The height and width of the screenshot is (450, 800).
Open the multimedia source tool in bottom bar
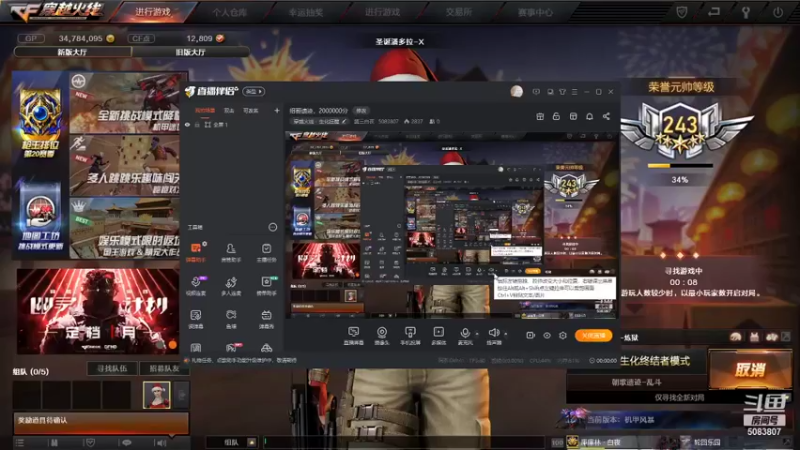coord(439,336)
